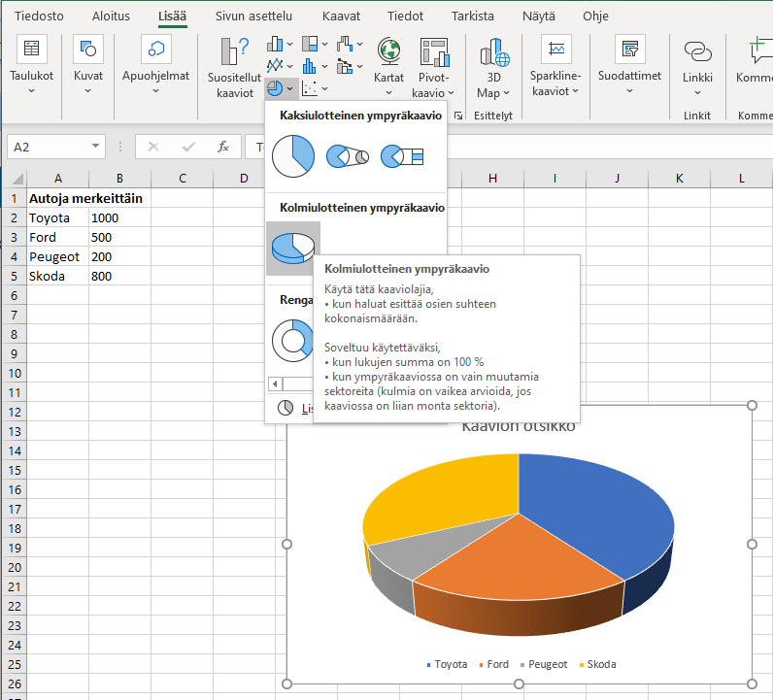Click the insert function fx button
Screen dimensions: 773x700
click(223, 147)
